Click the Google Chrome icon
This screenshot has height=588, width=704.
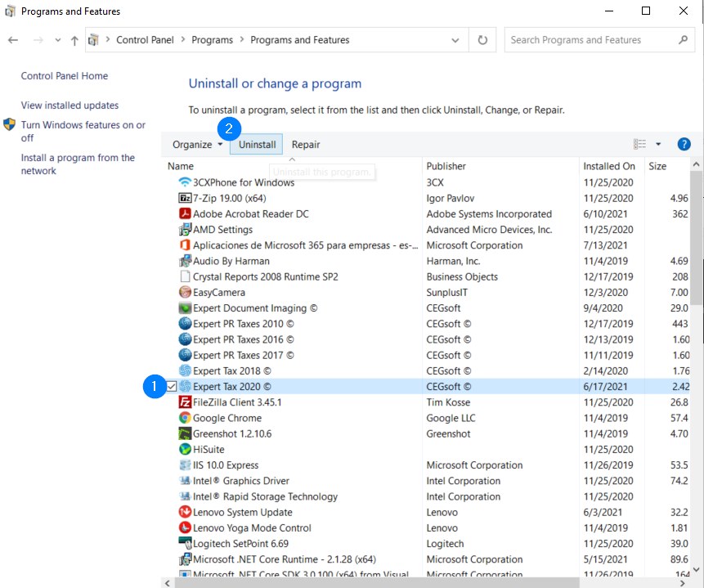point(185,418)
